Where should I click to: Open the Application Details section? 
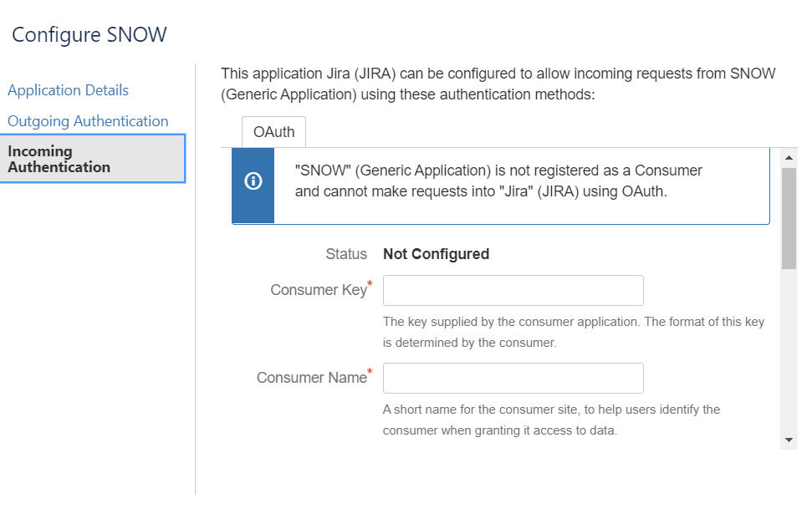point(68,90)
